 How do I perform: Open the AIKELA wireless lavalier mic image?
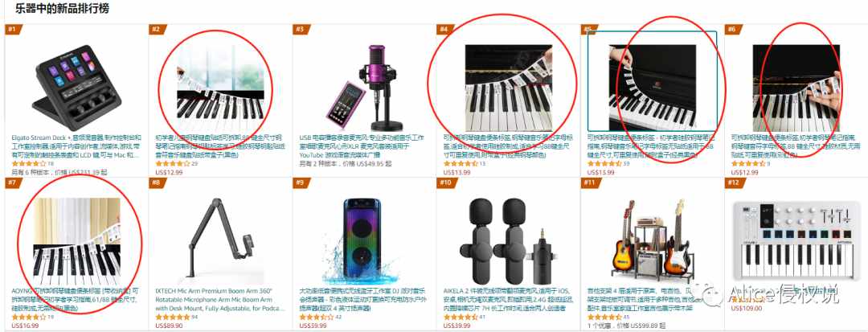[508, 238]
